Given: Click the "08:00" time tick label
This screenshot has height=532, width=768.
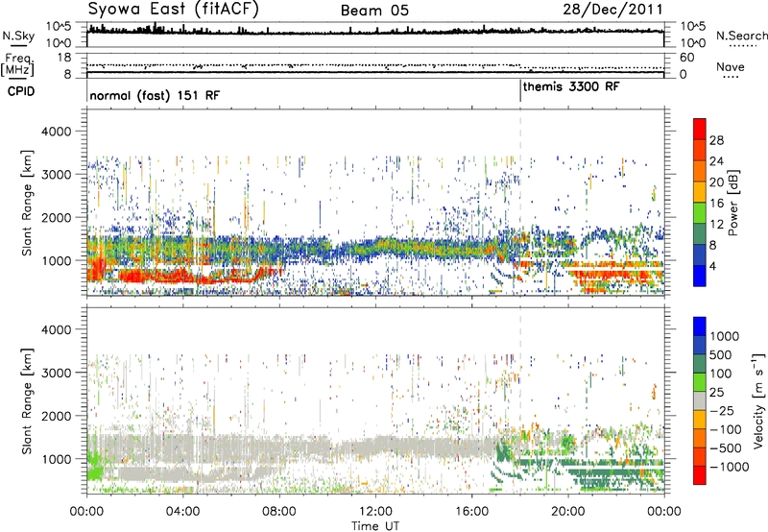Looking at the screenshot, I should (x=278, y=512).
